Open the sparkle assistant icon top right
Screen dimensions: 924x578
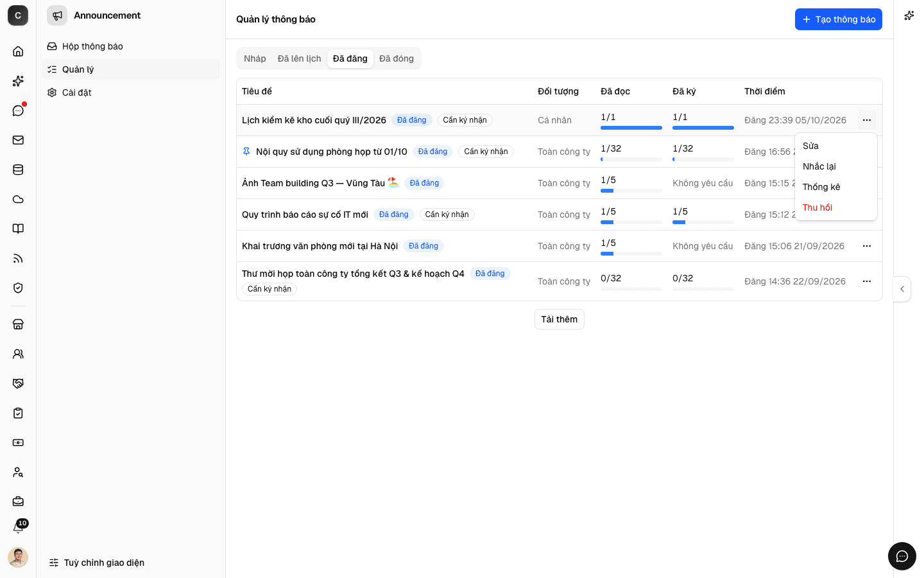(909, 15)
